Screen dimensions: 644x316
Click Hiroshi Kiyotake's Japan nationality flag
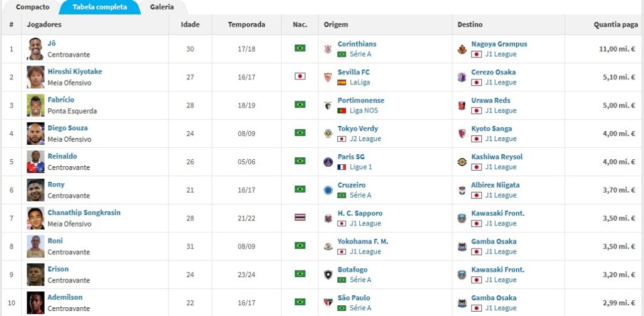300,76
